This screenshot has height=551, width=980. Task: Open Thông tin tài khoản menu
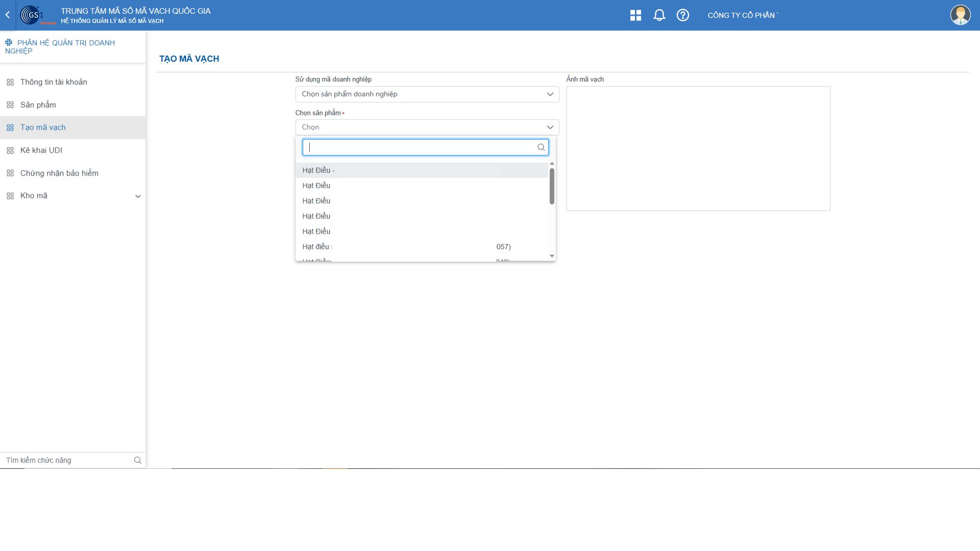coord(54,82)
